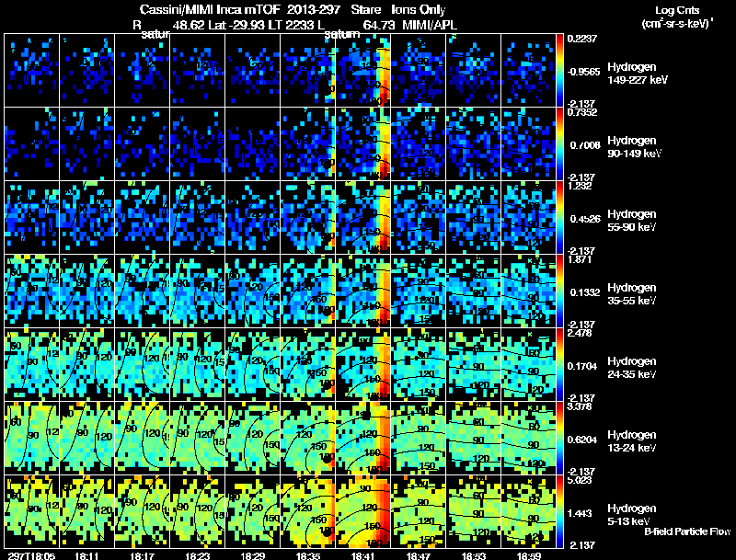Click the color bar beside Hydrogen 24-35 keV
The image size is (736, 560).
click(x=559, y=364)
